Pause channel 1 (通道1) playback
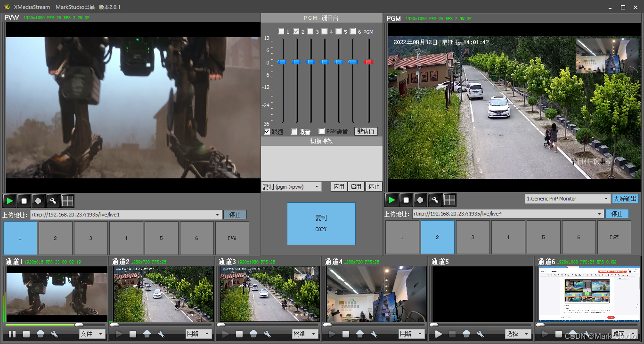Image resolution: width=644 pixels, height=344 pixels. [12, 334]
